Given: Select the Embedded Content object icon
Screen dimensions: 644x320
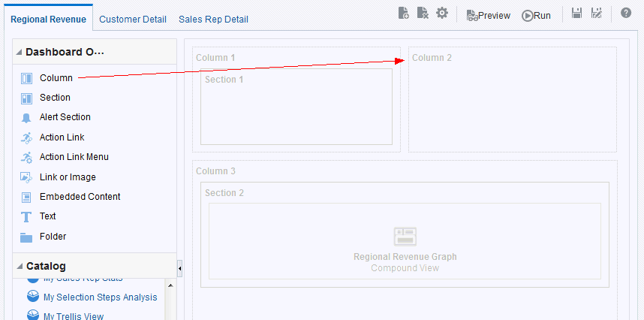Looking at the screenshot, I should pyautogui.click(x=26, y=198).
